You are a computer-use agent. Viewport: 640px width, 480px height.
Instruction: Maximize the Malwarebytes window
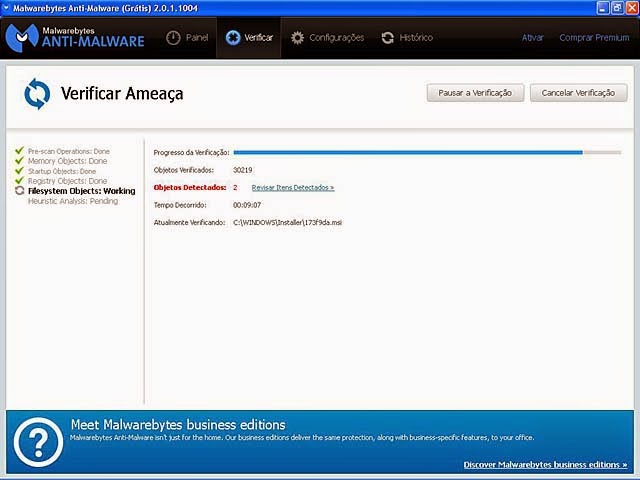617,8
